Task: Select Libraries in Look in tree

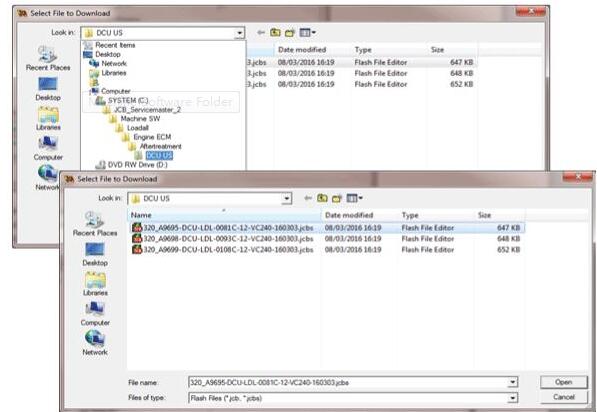Action: (x=113, y=73)
